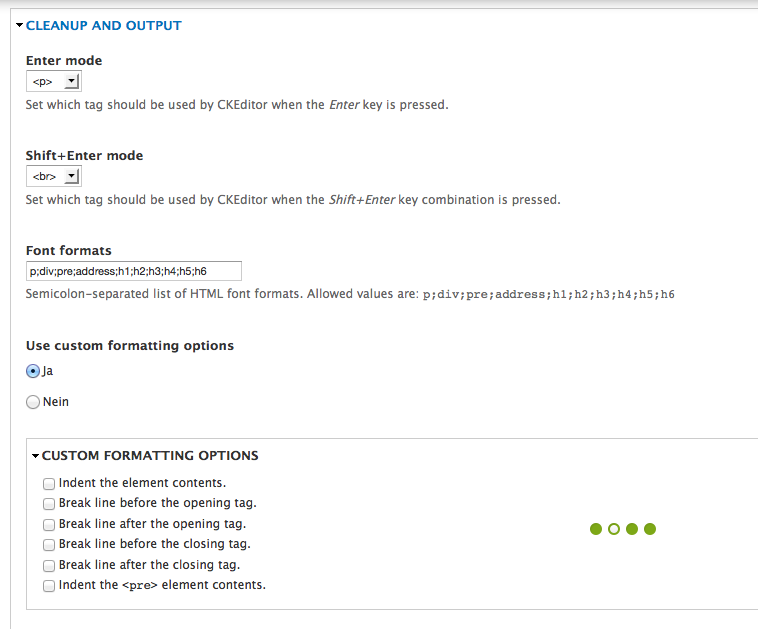Click the Use custom formatting options label
758x629 pixels.
(x=129, y=345)
